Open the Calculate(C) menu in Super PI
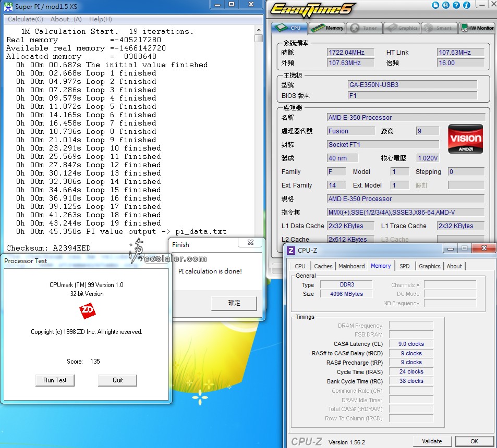The image size is (497, 448). [26, 19]
